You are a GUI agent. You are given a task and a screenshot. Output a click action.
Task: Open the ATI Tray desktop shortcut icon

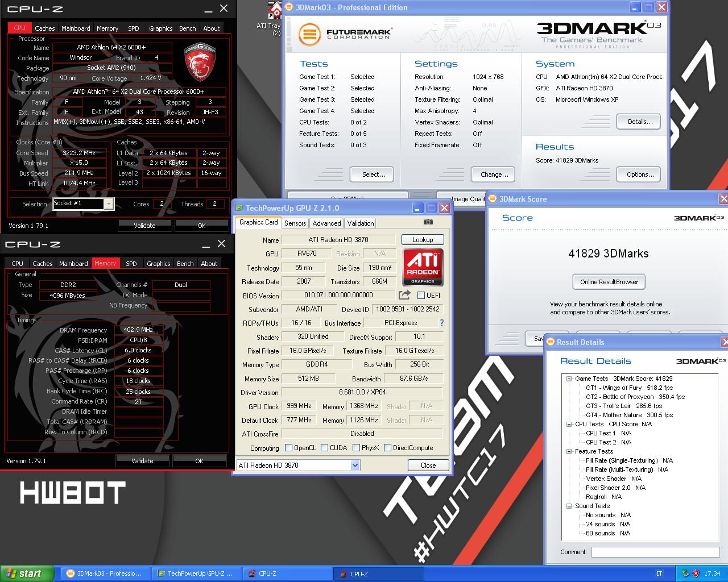click(275, 10)
